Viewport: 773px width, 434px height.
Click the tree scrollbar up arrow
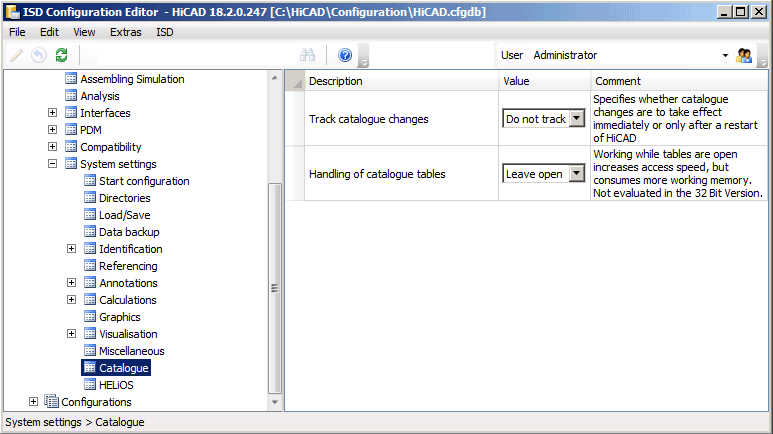point(275,78)
